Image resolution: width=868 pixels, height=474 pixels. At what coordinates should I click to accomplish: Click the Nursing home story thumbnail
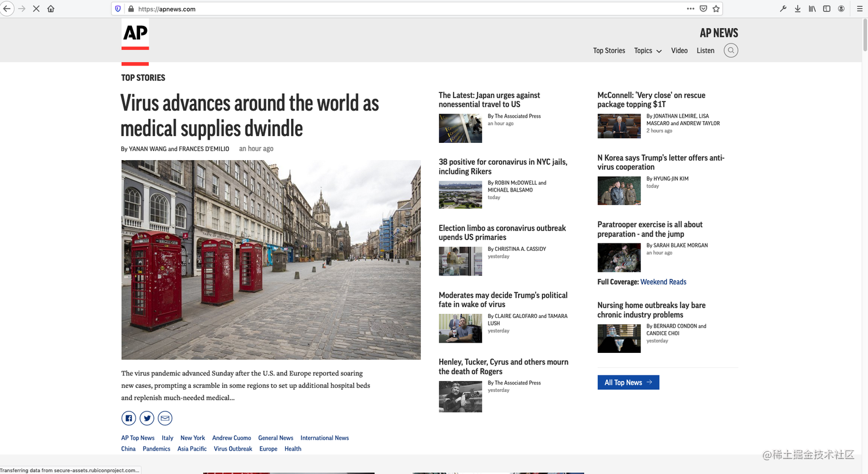click(619, 338)
